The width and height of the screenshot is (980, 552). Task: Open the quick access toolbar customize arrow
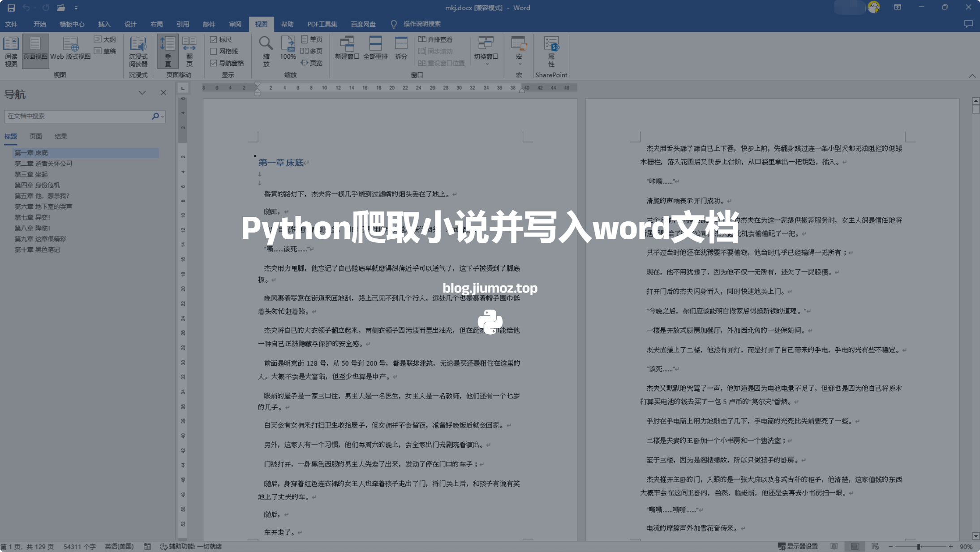76,8
